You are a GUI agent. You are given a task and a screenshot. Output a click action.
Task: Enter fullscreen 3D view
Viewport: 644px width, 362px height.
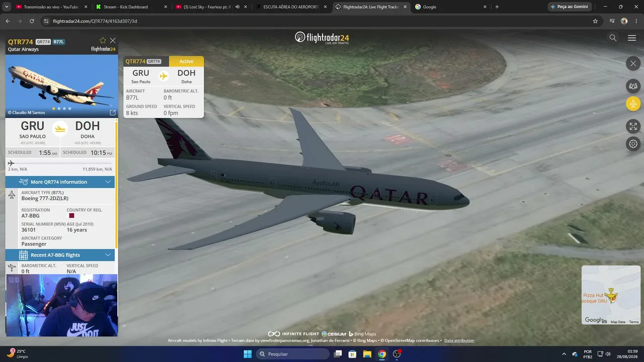[x=633, y=126]
